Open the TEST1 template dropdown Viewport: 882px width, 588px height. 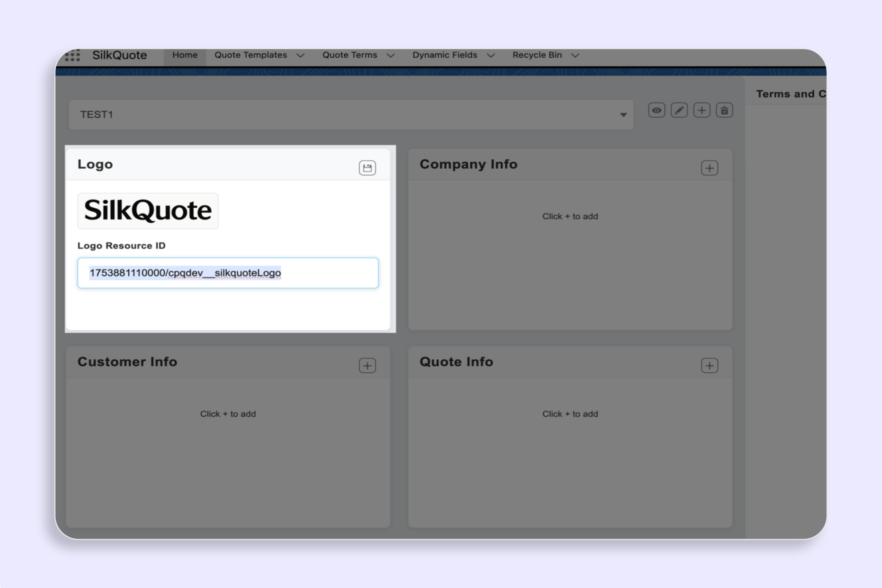pyautogui.click(x=351, y=115)
